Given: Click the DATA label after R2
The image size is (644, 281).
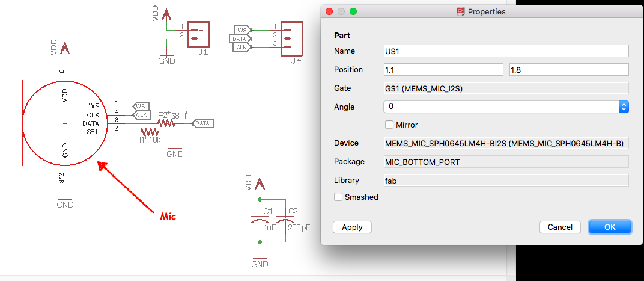Looking at the screenshot, I should [x=203, y=123].
